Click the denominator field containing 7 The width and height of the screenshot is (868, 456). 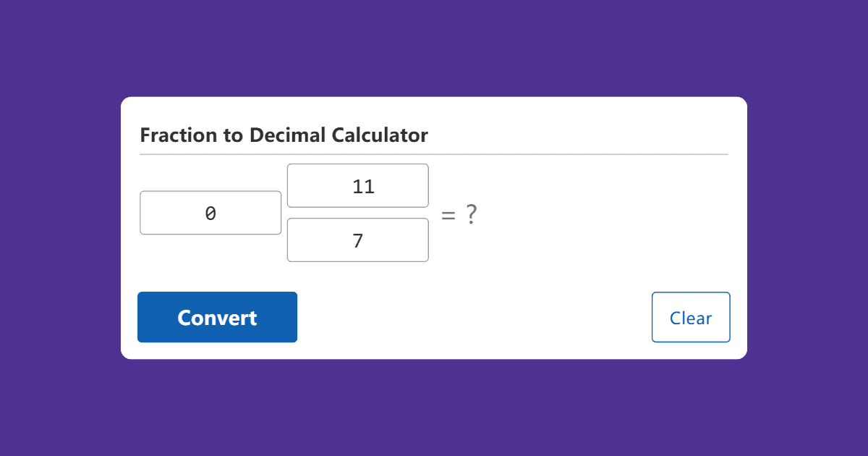357,240
